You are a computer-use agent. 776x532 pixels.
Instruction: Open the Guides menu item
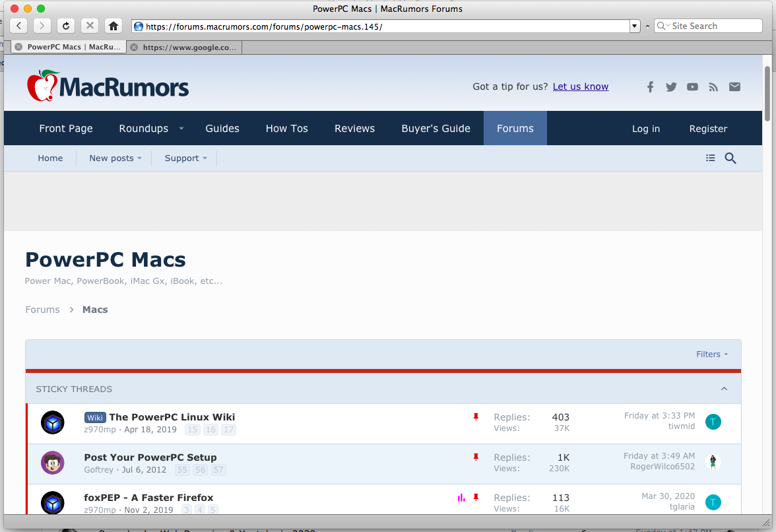(x=222, y=128)
